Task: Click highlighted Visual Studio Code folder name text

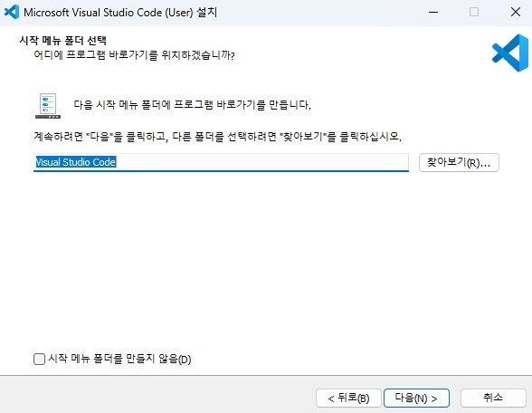Action: 76,162
